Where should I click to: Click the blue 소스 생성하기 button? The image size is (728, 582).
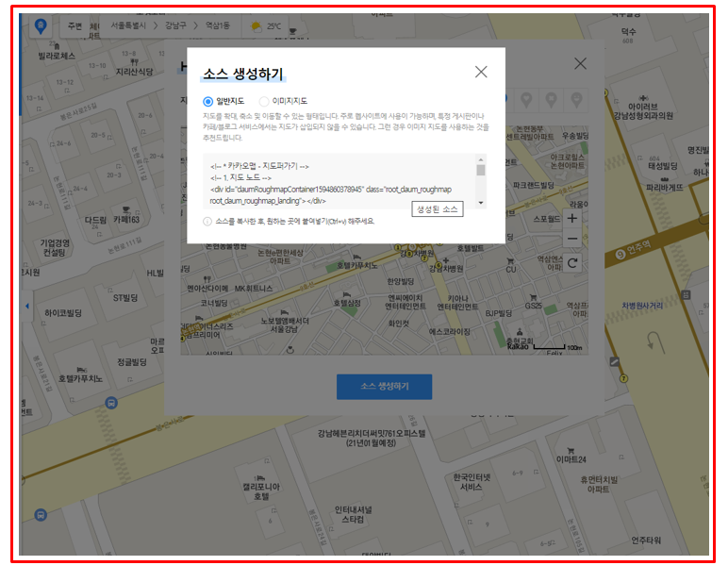[385, 387]
